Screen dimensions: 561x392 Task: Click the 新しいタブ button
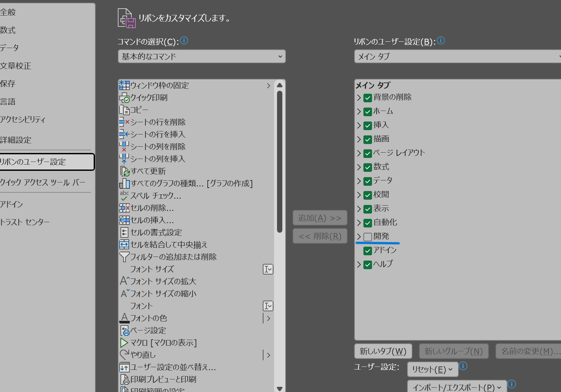383,351
